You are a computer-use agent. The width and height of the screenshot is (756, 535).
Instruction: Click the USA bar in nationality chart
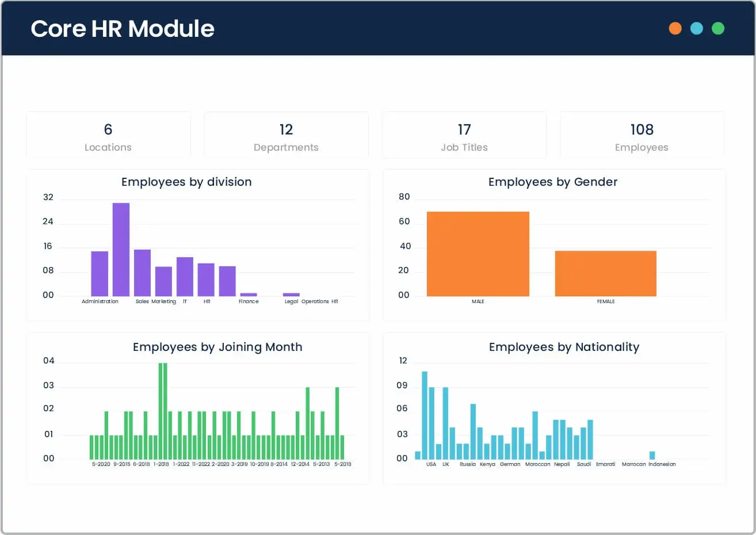coord(432,423)
